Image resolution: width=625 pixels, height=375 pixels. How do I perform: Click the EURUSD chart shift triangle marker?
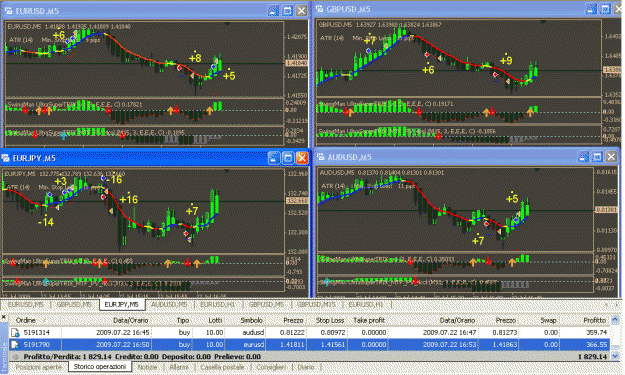[228, 24]
